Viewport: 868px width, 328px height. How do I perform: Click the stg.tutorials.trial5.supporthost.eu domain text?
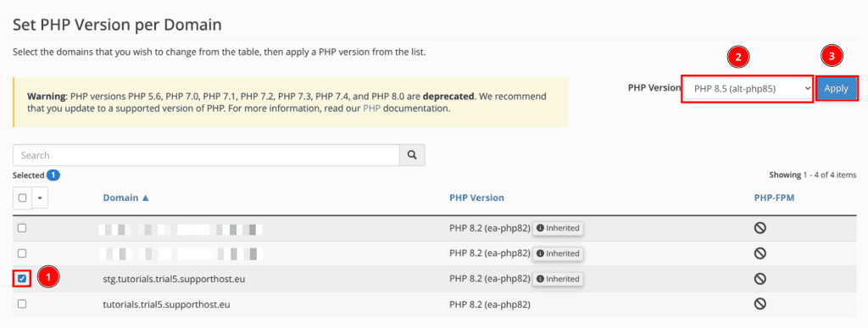[x=174, y=279]
